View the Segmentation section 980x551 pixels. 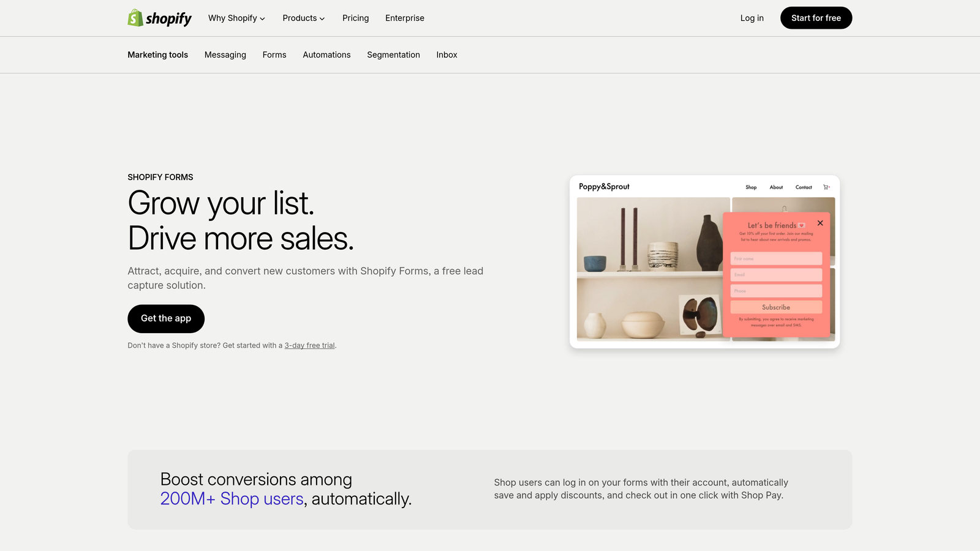click(x=393, y=54)
